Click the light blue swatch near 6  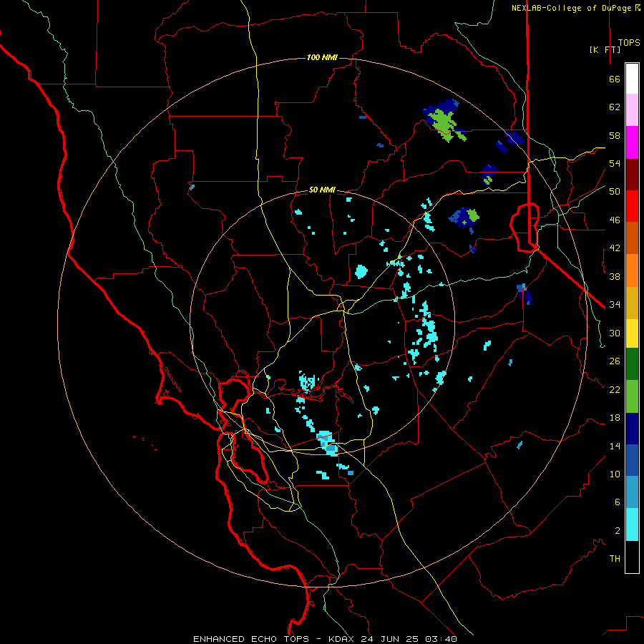click(x=632, y=492)
